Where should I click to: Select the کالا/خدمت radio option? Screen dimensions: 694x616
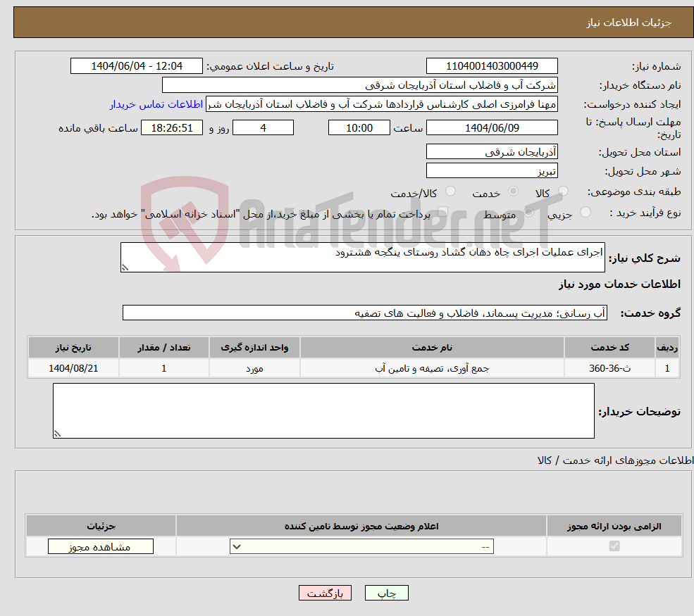point(451,191)
